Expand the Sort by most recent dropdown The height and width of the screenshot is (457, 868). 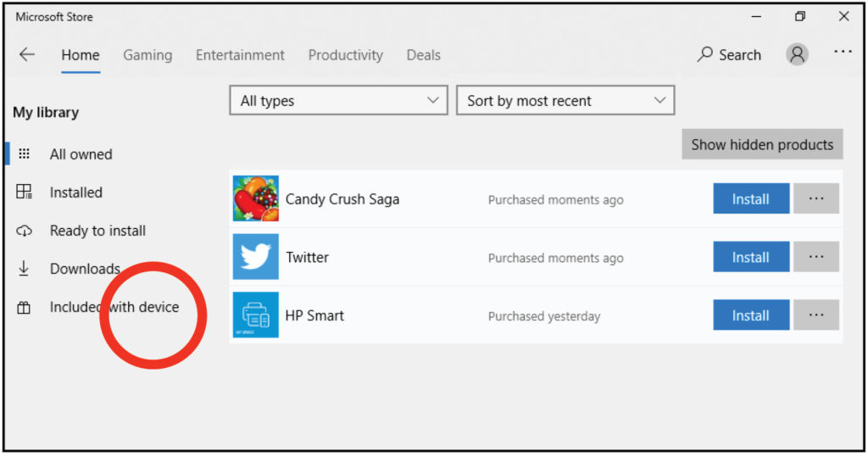[565, 100]
